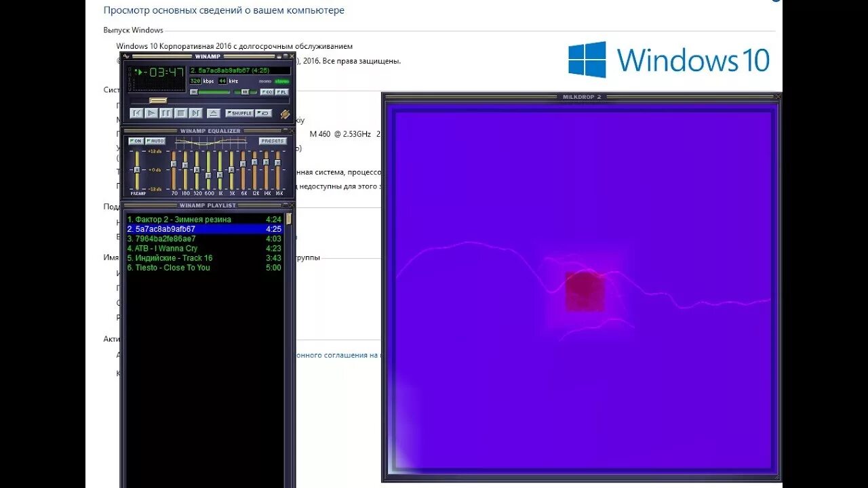The width and height of the screenshot is (868, 488).
Task: Select playlist track ATB - I Wanna Cry
Action: click(204, 248)
